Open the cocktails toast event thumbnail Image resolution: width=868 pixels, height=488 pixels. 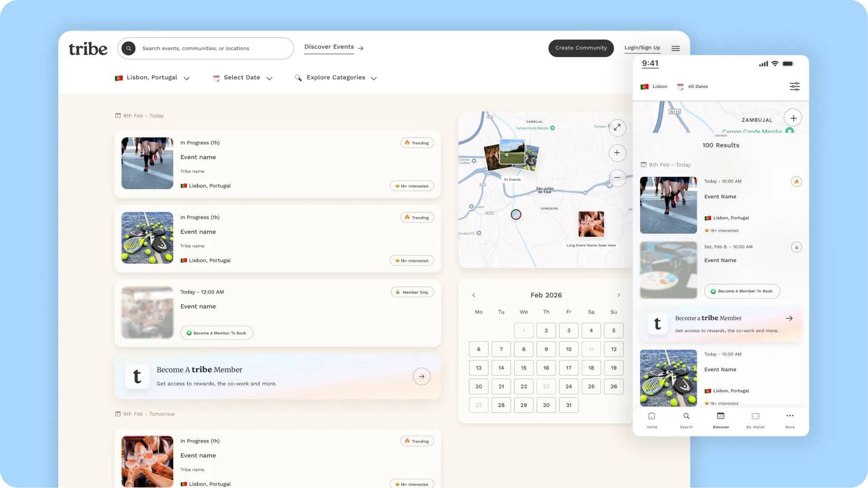(x=147, y=461)
